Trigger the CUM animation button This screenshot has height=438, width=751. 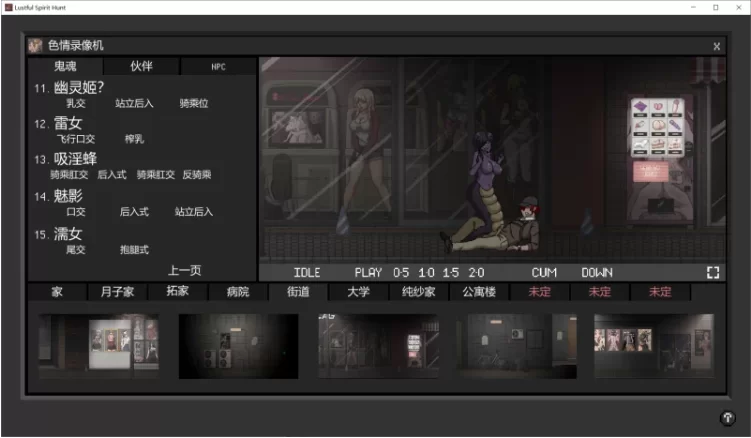tap(544, 273)
